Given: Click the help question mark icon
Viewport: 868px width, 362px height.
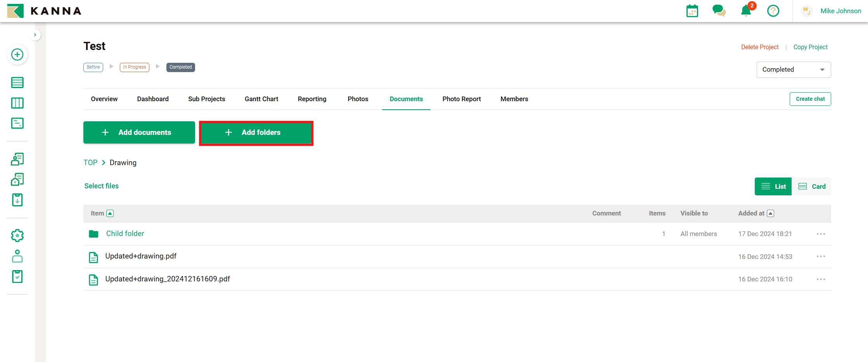Looking at the screenshot, I should coord(773,11).
